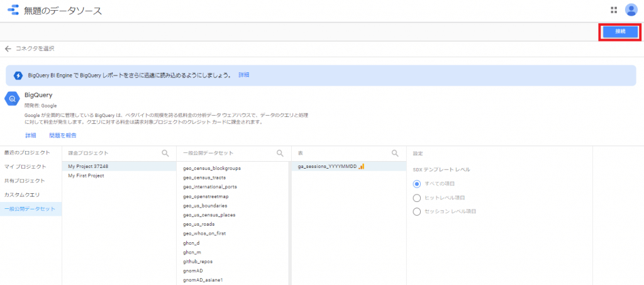
Task: Search in the 表 column
Action: point(395,153)
